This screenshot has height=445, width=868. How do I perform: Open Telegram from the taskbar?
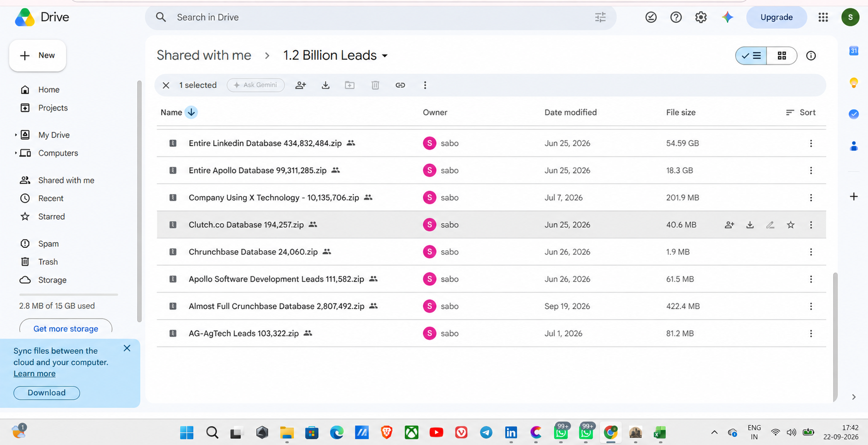click(486, 433)
